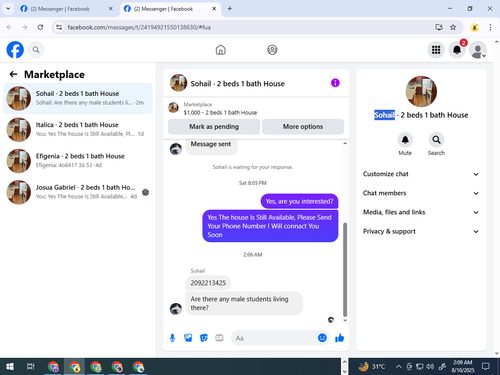Screen dimensions: 500x375
Task: Go to the Home feed icon
Action: click(x=220, y=50)
